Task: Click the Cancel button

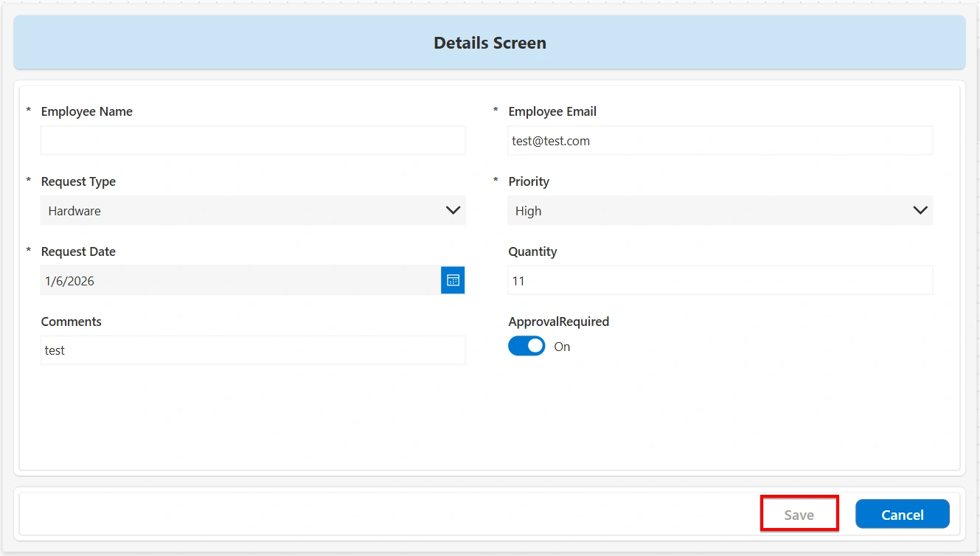Action: click(903, 515)
